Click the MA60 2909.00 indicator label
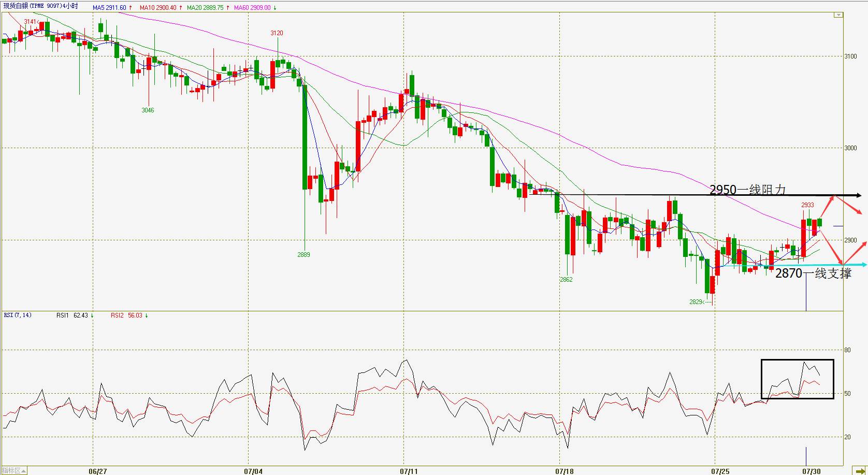868x475 pixels. coord(255,8)
